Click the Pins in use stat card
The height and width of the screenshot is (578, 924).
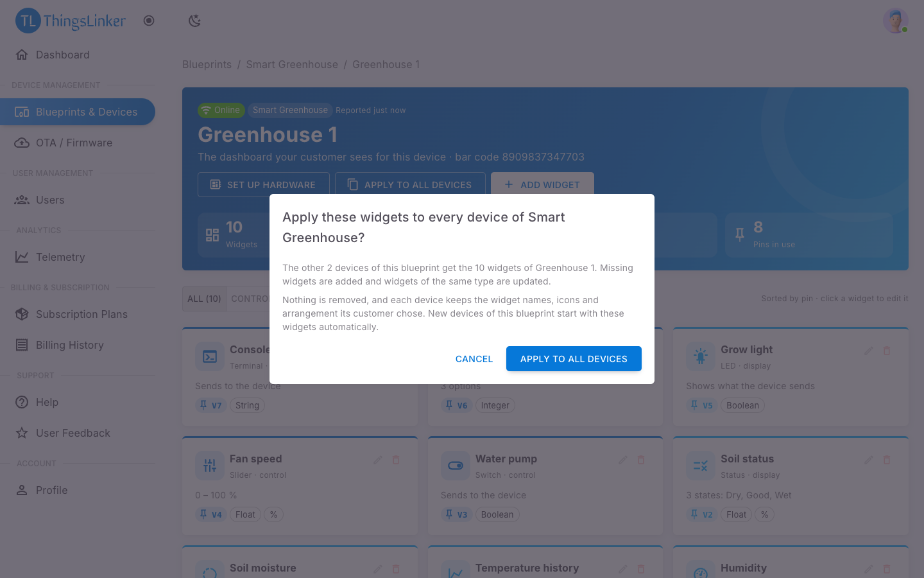[809, 235]
